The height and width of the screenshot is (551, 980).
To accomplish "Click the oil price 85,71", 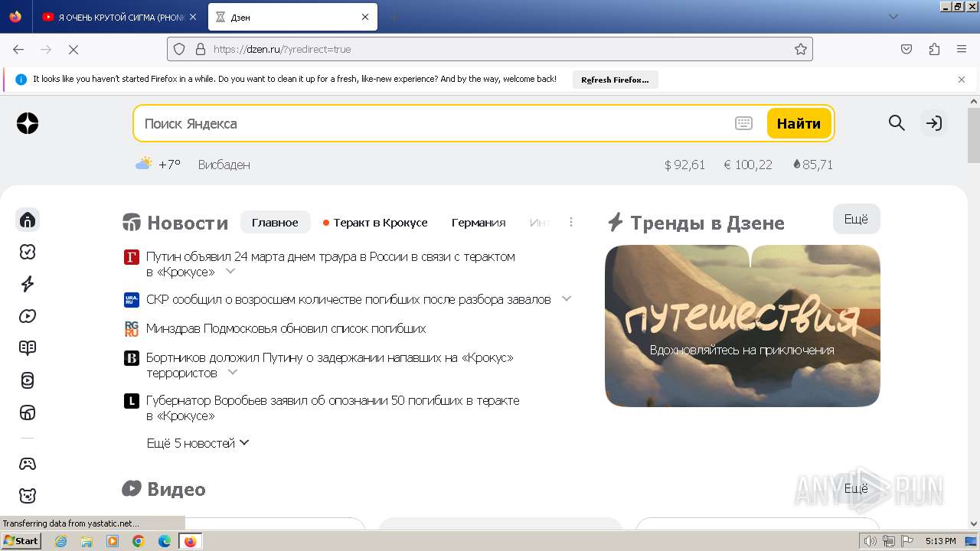I will 812,165.
